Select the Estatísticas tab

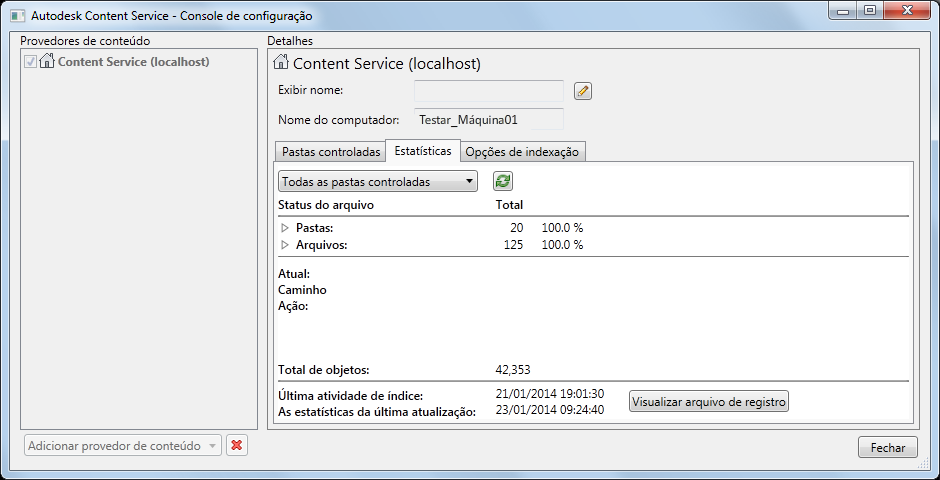pyautogui.click(x=423, y=150)
